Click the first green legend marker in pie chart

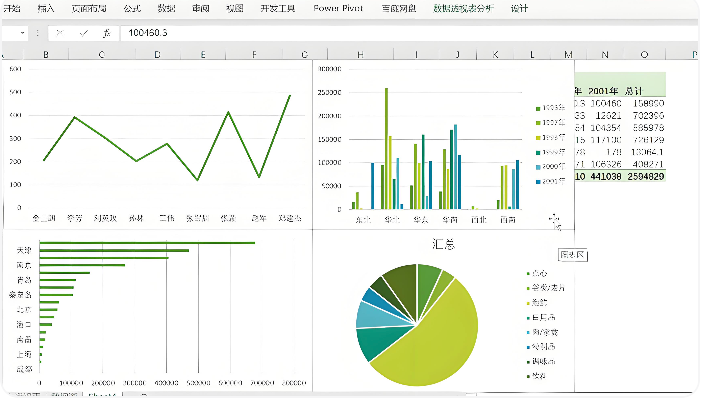coord(527,273)
